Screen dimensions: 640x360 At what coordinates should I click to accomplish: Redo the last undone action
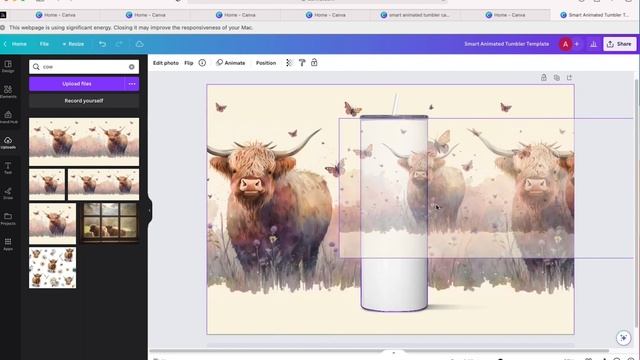[x=119, y=44]
